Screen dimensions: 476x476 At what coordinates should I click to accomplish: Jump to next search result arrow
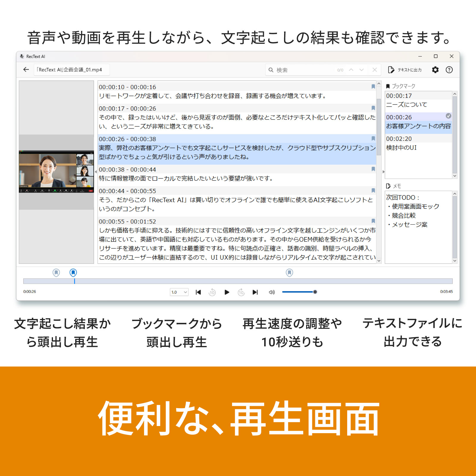point(361,70)
